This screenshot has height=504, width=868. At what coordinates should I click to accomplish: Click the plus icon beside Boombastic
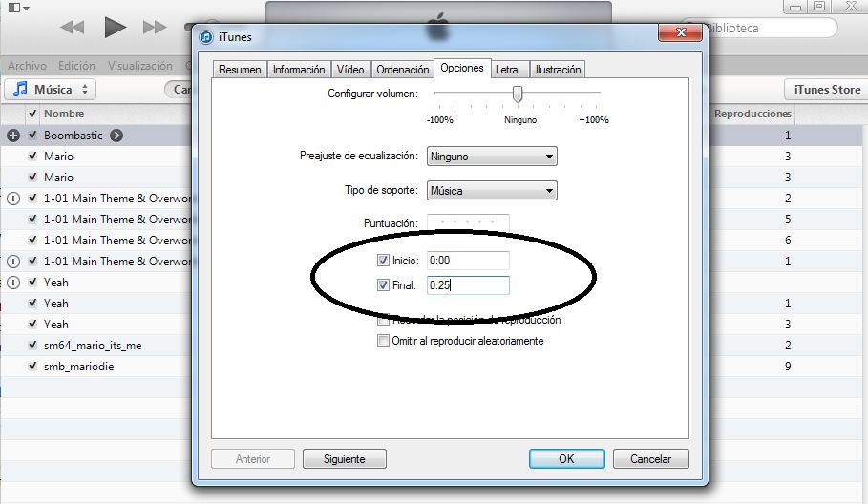13,136
